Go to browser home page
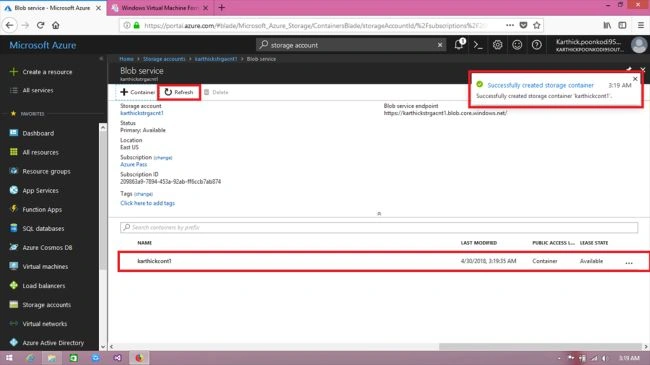Screen dimensions: 650x365 click(56, 25)
